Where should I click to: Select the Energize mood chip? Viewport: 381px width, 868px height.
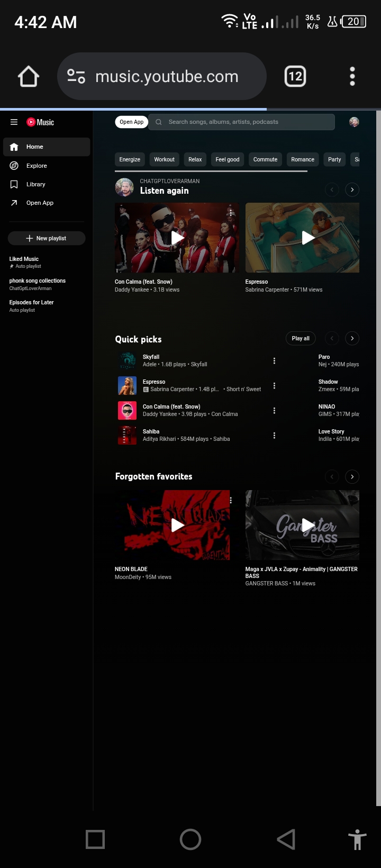coord(130,159)
